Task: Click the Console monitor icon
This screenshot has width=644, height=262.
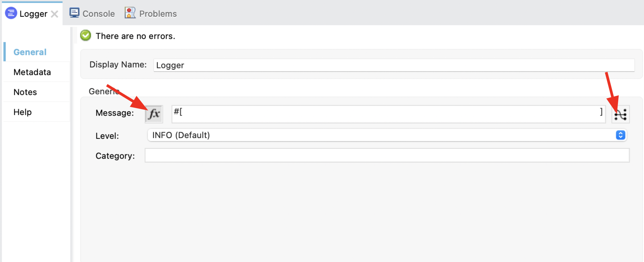Action: tap(74, 13)
